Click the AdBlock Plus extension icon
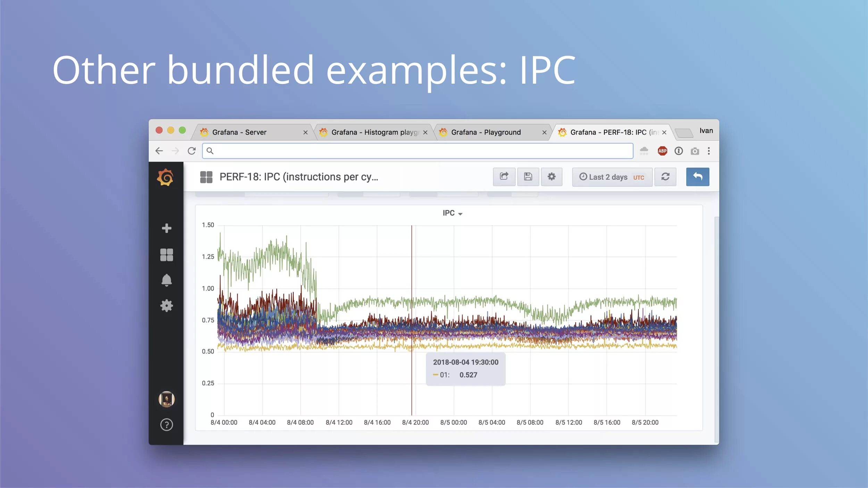Viewport: 868px width, 488px height. (x=662, y=151)
